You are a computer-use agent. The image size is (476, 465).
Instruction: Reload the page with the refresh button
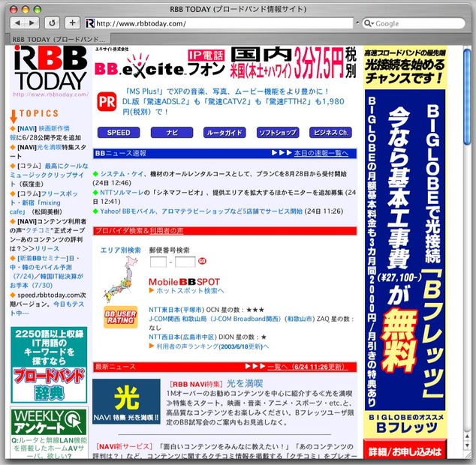52,22
